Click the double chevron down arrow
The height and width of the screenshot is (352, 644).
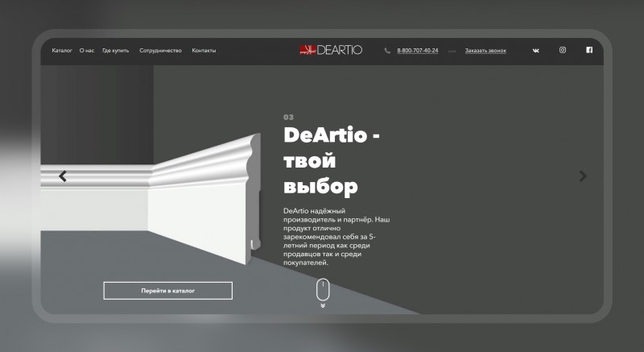(x=323, y=305)
